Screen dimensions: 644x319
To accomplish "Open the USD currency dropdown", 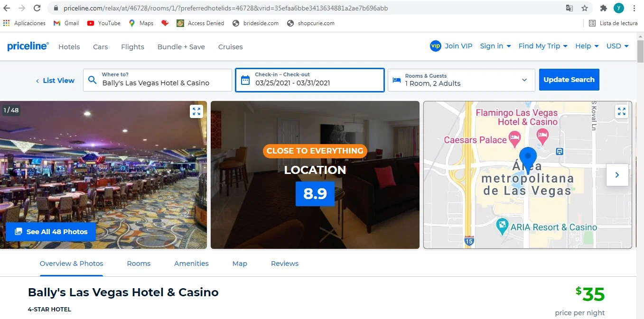I will [x=617, y=46].
